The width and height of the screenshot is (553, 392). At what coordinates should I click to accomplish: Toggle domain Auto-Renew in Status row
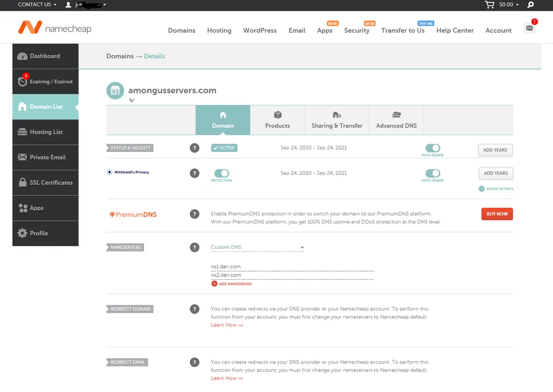point(432,148)
